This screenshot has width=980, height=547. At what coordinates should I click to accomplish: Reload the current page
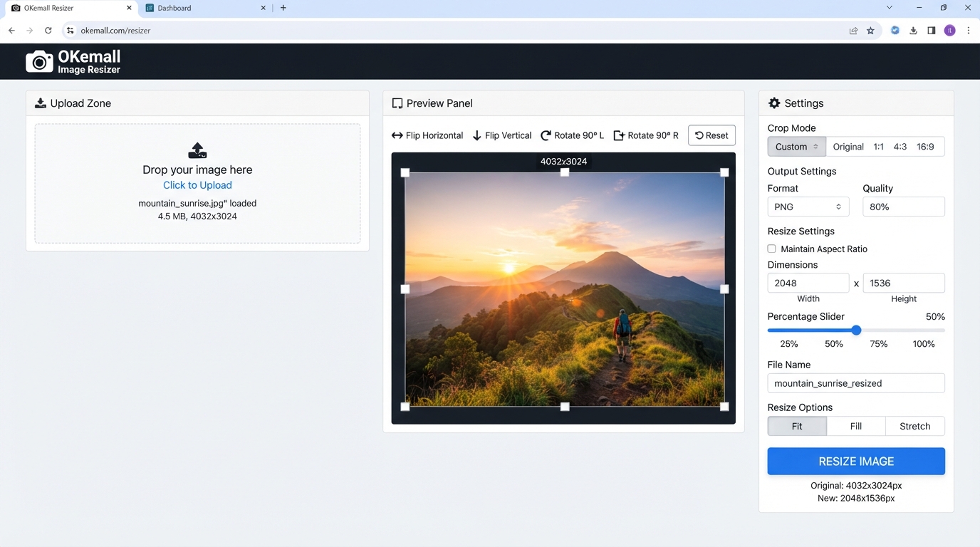pos(48,31)
